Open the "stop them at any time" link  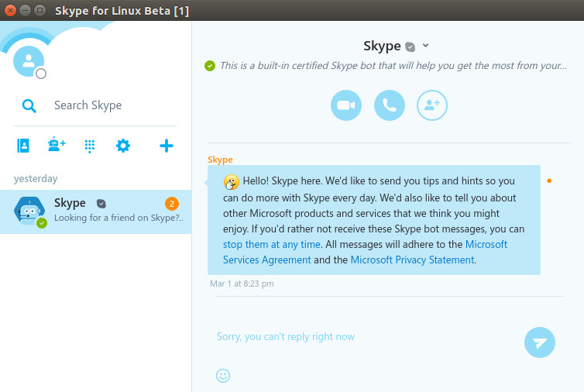[272, 245]
